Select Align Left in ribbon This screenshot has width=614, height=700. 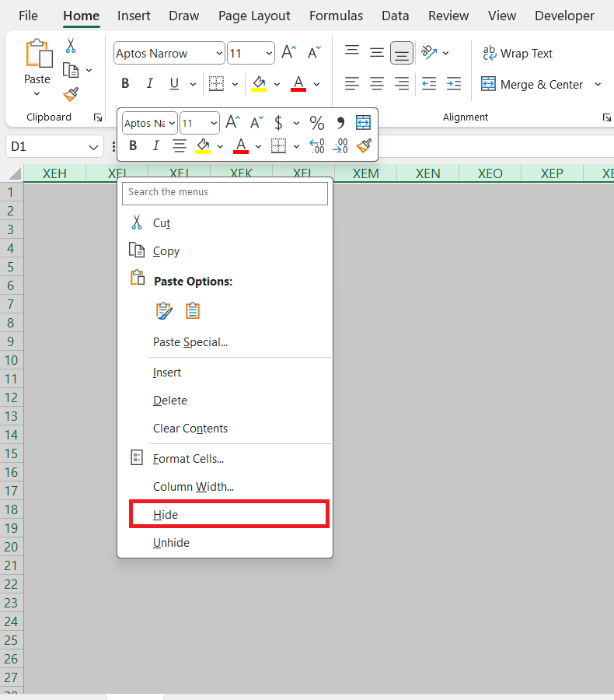[x=352, y=83]
